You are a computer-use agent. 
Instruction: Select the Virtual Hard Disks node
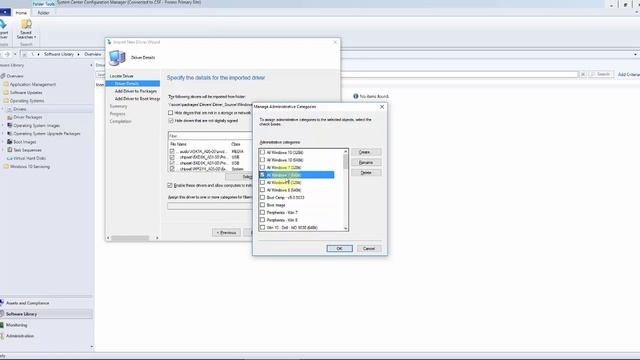[29, 158]
